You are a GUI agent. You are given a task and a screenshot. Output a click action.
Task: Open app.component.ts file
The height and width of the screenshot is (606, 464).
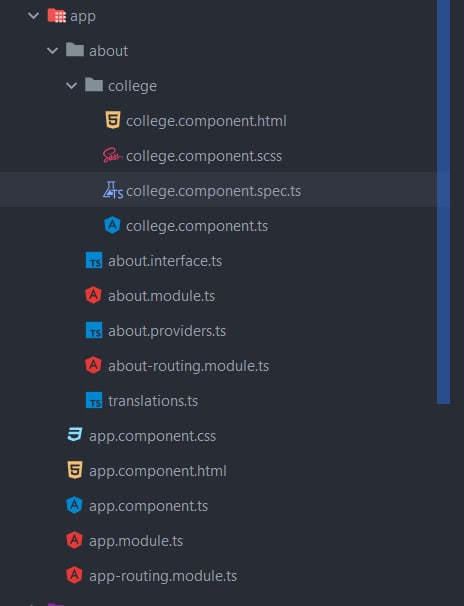(149, 506)
